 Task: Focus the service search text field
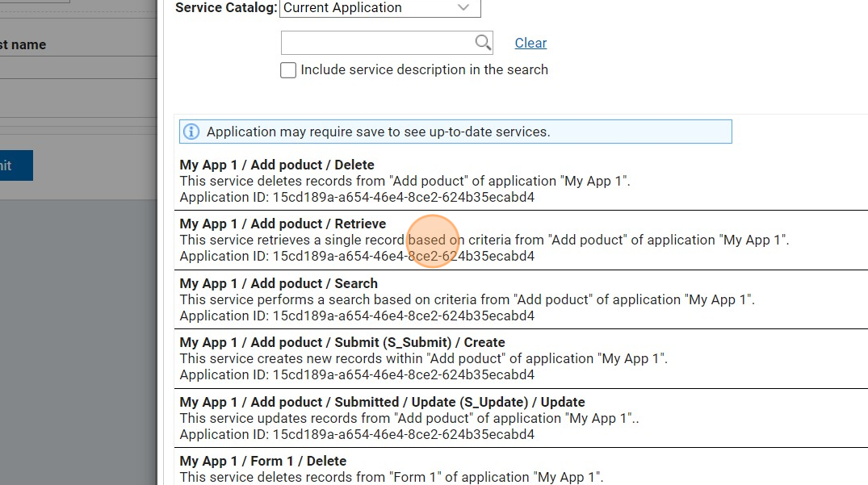376,43
